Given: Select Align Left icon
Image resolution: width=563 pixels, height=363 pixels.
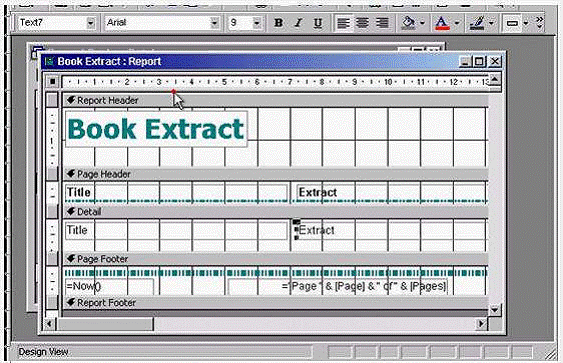Looking at the screenshot, I should click(343, 23).
